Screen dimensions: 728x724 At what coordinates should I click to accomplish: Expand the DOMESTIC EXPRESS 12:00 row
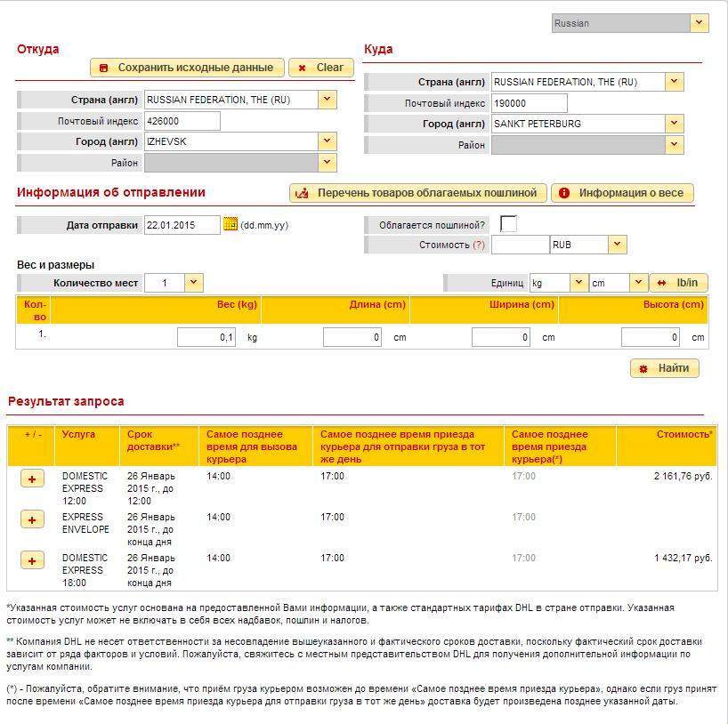click(x=32, y=479)
